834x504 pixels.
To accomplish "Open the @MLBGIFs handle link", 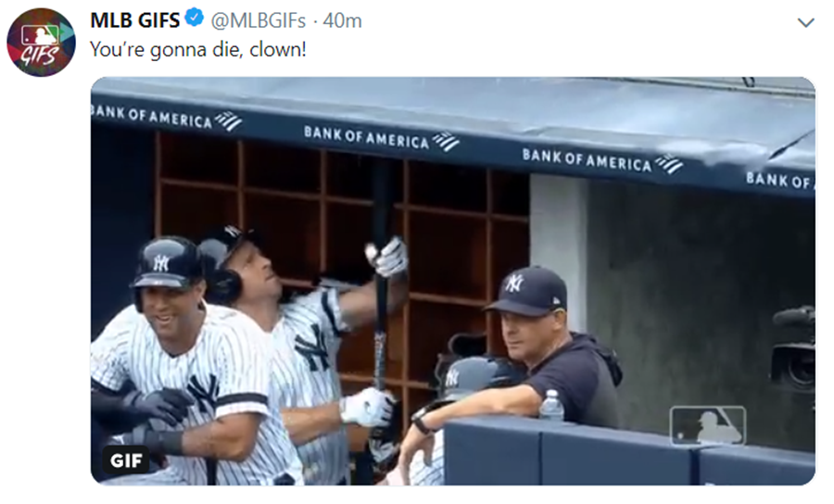I will coord(259,20).
